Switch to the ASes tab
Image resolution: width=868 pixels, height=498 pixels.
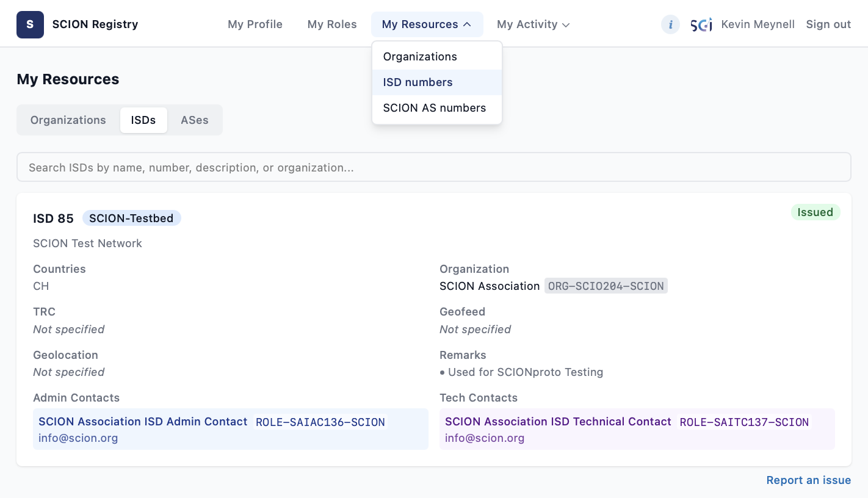click(195, 120)
